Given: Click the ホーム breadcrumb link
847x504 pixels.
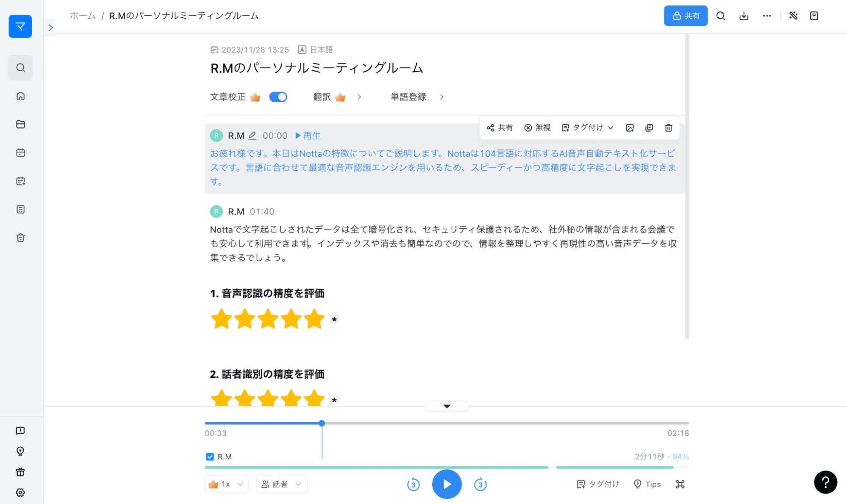Looking at the screenshot, I should [83, 16].
